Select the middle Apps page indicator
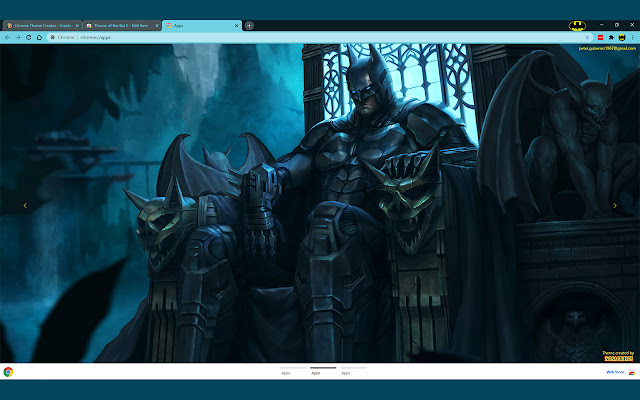Viewport: 640px width, 400px height. tap(323, 371)
